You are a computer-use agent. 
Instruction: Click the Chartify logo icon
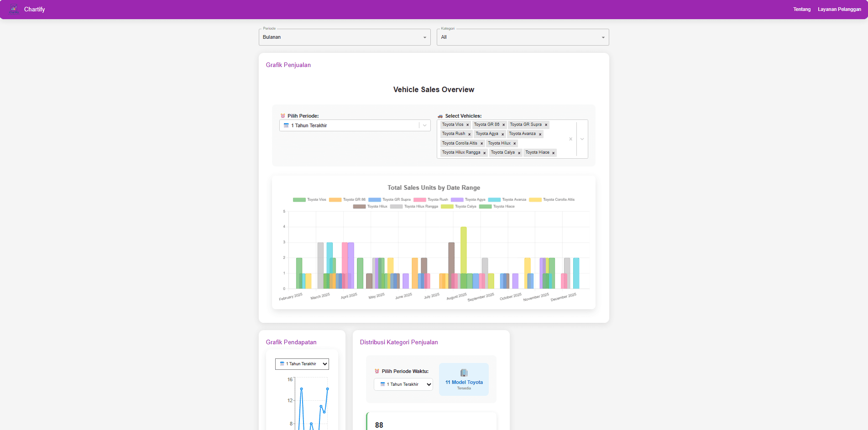(x=14, y=9)
